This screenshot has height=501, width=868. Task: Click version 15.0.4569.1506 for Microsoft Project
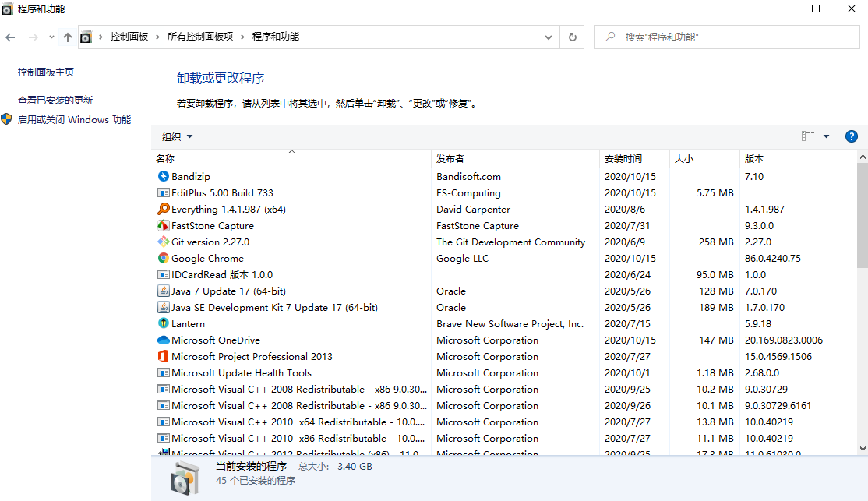tap(778, 357)
